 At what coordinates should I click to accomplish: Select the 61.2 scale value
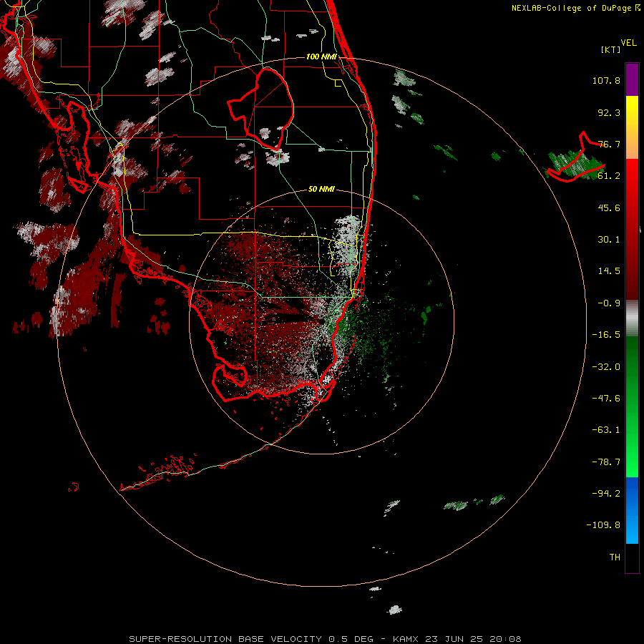point(609,176)
